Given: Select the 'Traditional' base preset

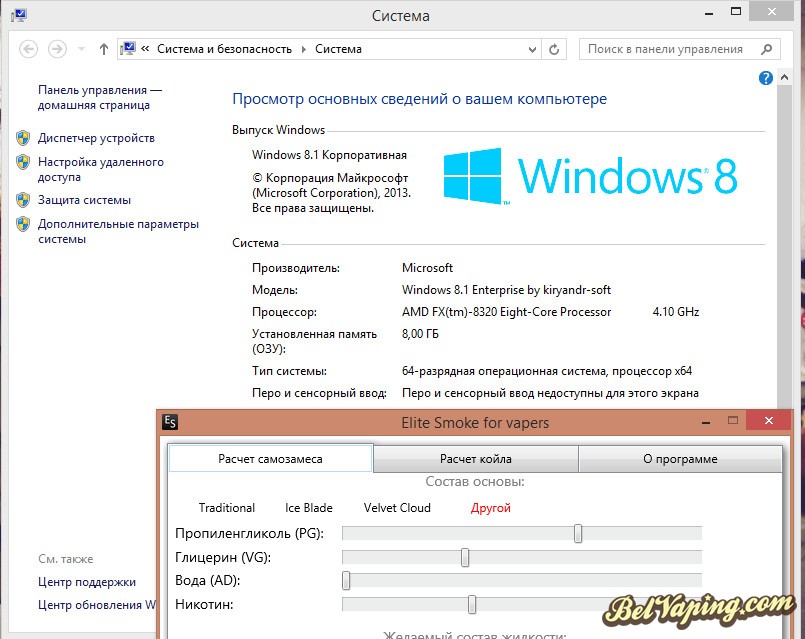Looking at the screenshot, I should tap(227, 508).
